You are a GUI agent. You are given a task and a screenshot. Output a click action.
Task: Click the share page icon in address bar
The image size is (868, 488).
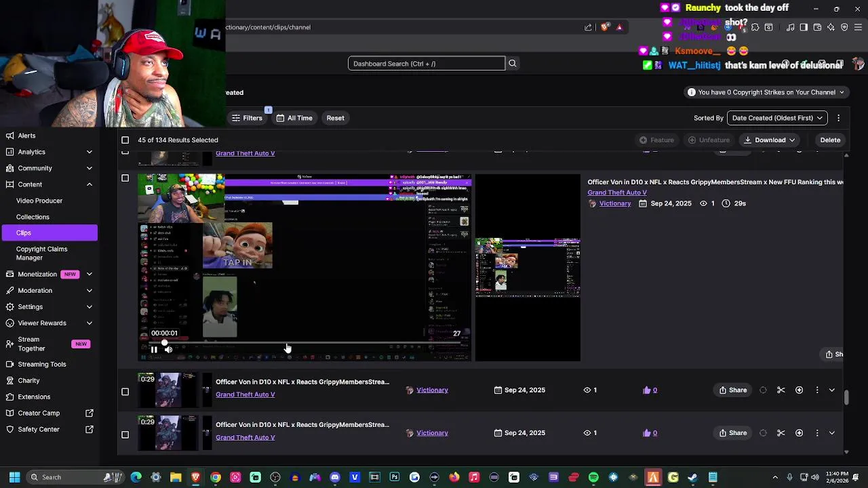point(589,27)
